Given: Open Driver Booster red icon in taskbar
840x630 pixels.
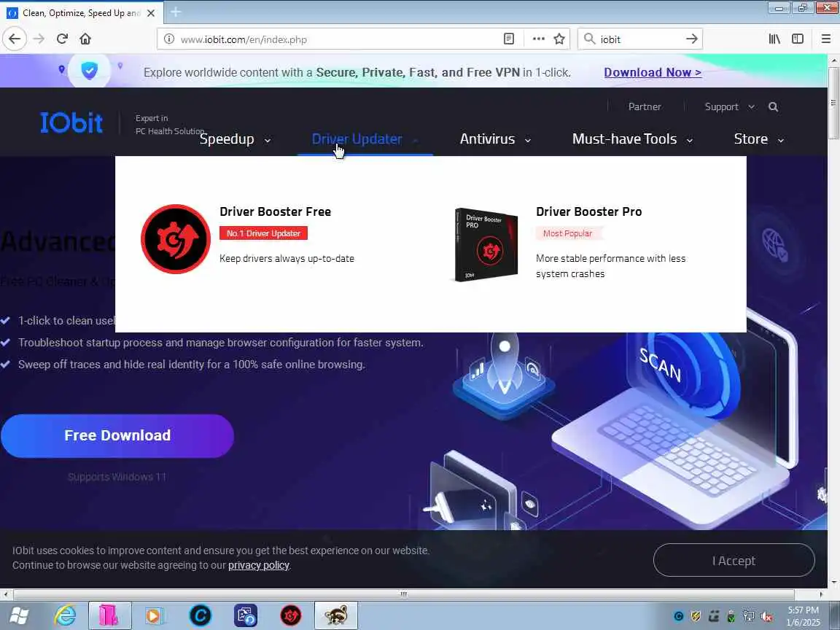Looking at the screenshot, I should (x=291, y=616).
